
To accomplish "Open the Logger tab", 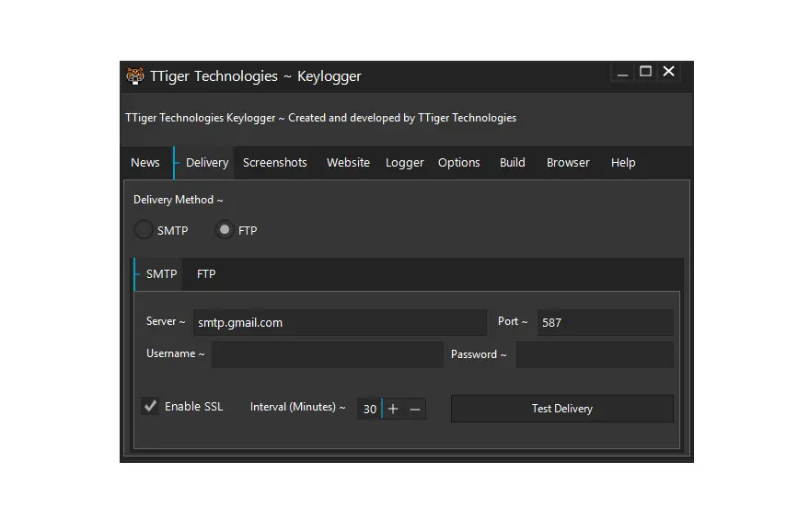I will [x=404, y=162].
